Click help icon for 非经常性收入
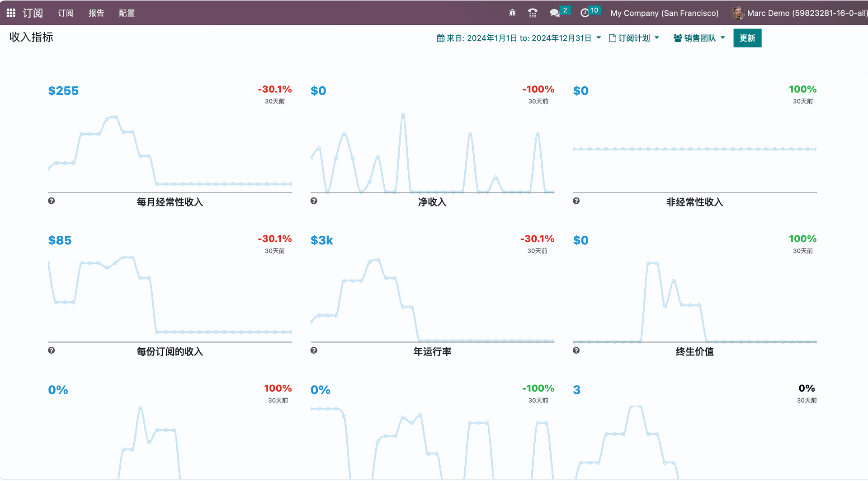 coord(576,201)
